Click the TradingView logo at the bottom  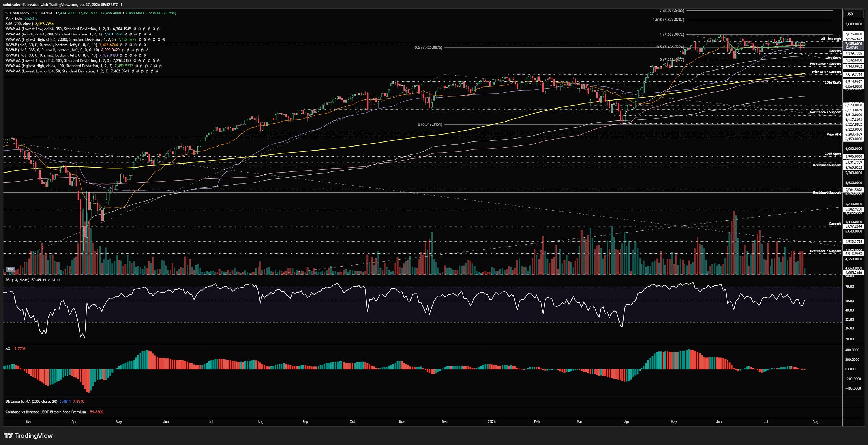pos(28,436)
